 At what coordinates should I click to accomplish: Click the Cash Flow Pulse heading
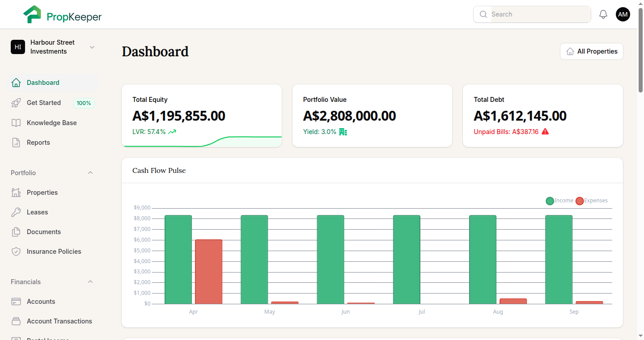coord(159,170)
